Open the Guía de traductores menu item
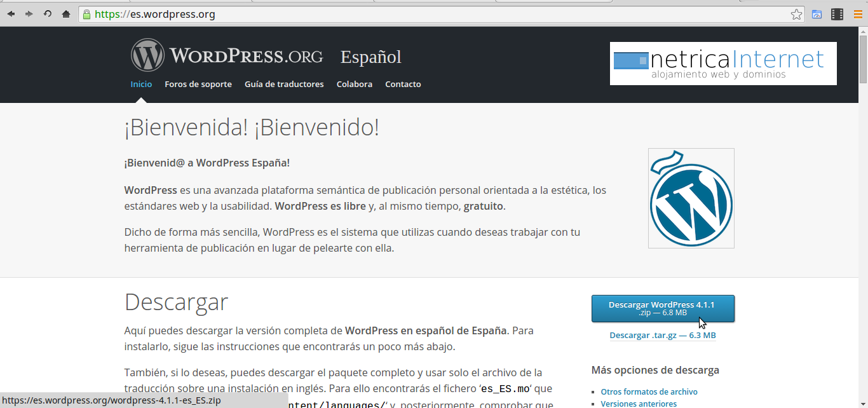The height and width of the screenshot is (408, 868). tap(284, 84)
